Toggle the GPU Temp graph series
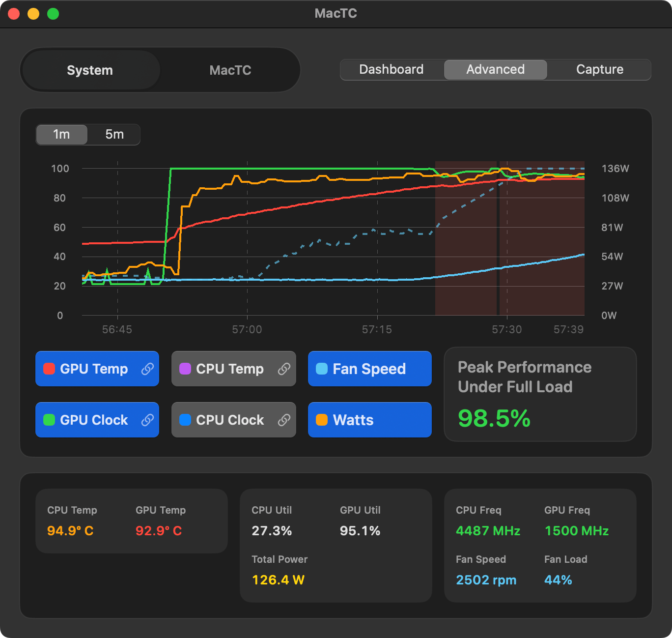This screenshot has height=638, width=672. tap(93, 369)
